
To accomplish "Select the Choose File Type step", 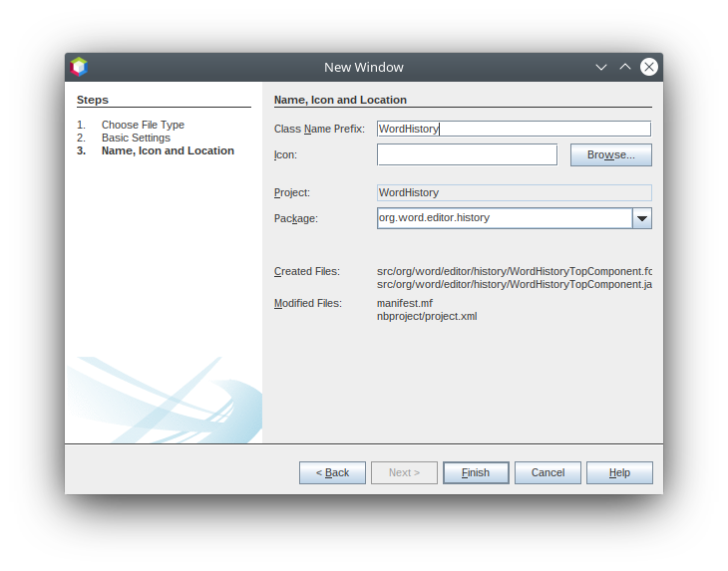I will [x=143, y=125].
